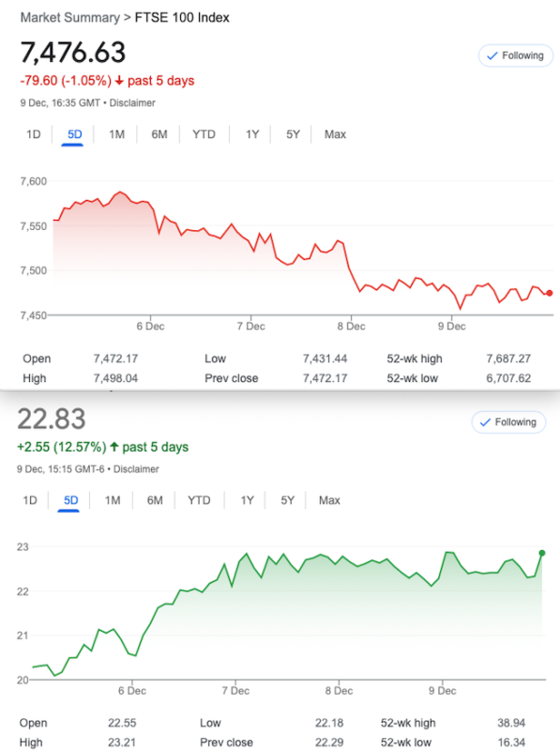Open Disclaimer link under FTSE 100 price
The width and height of the screenshot is (560, 751).
pos(132,103)
